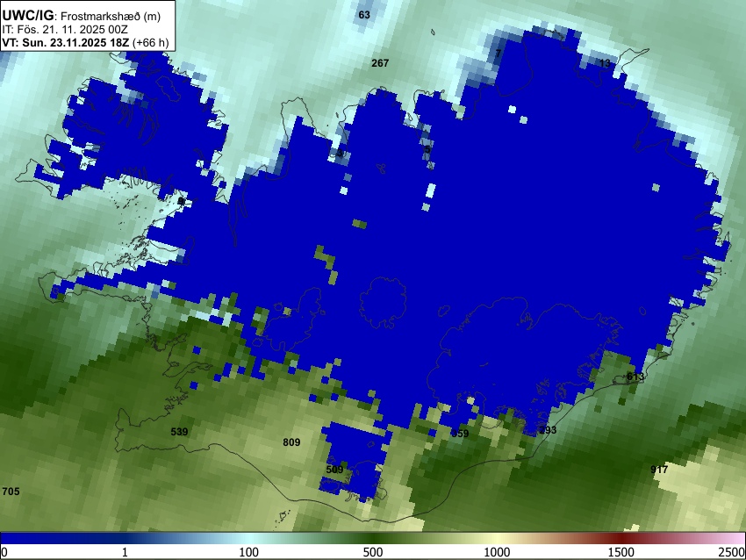Click the map value "267"

tap(380, 63)
